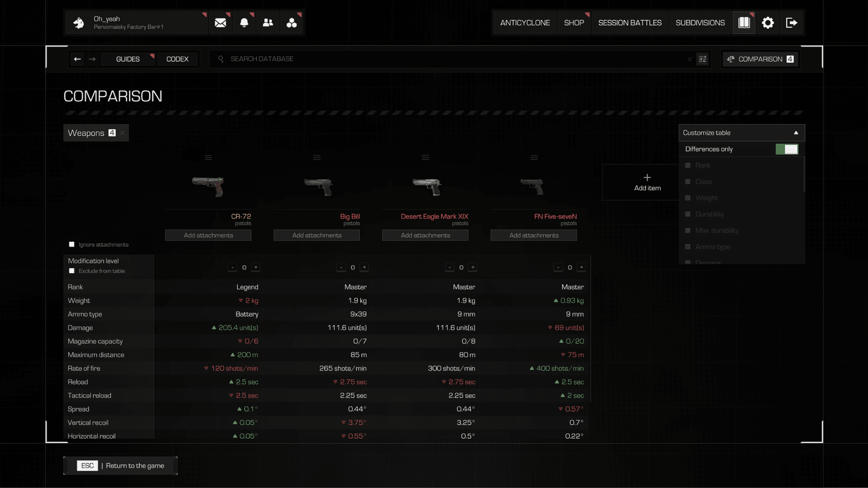Open search filter options icon
The image size is (868, 488).
(x=703, y=59)
